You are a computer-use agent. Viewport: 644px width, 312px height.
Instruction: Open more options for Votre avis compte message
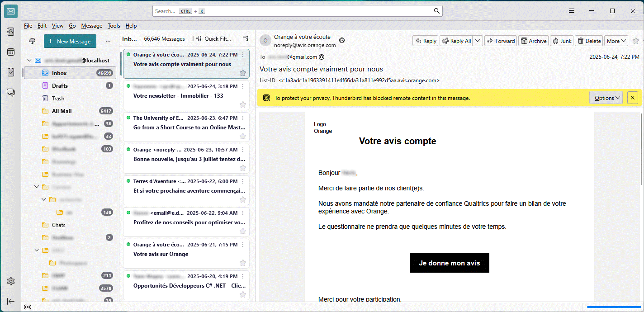(243, 55)
